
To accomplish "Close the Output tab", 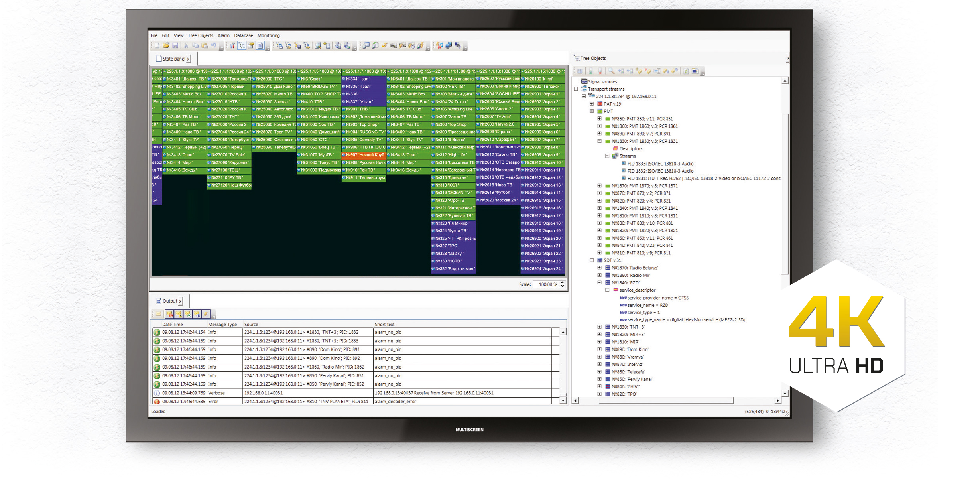I will [x=180, y=302].
